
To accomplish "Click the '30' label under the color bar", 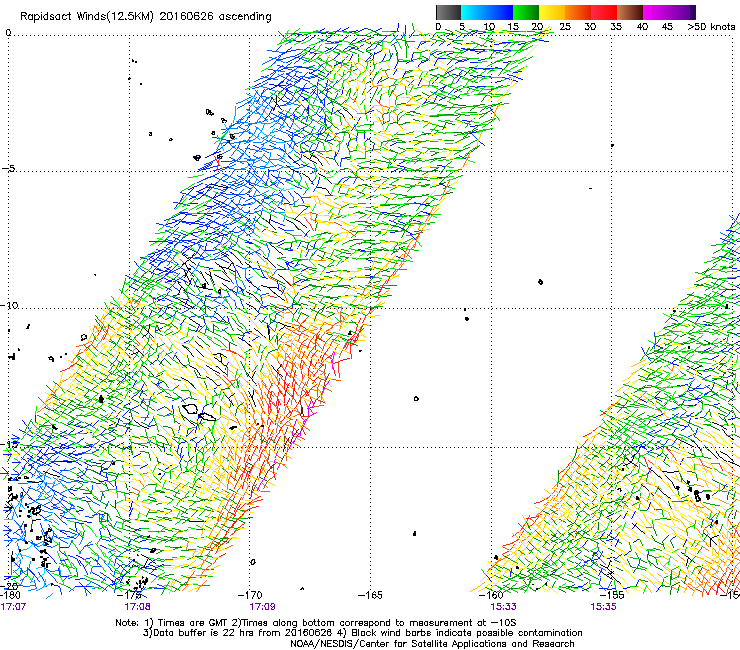I will click(x=590, y=27).
